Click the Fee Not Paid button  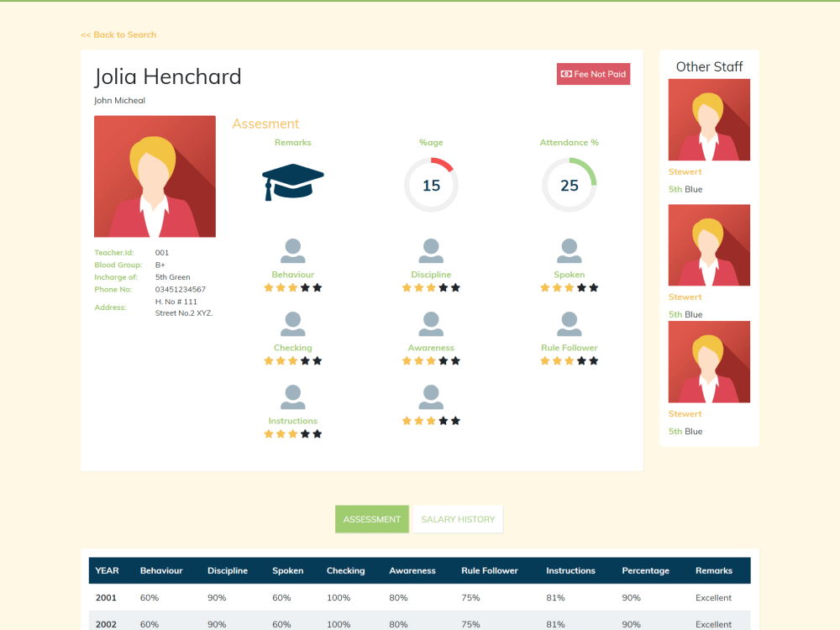(593, 74)
